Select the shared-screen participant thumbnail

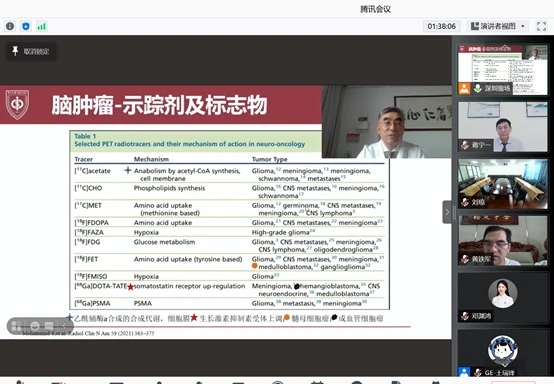coord(502,70)
